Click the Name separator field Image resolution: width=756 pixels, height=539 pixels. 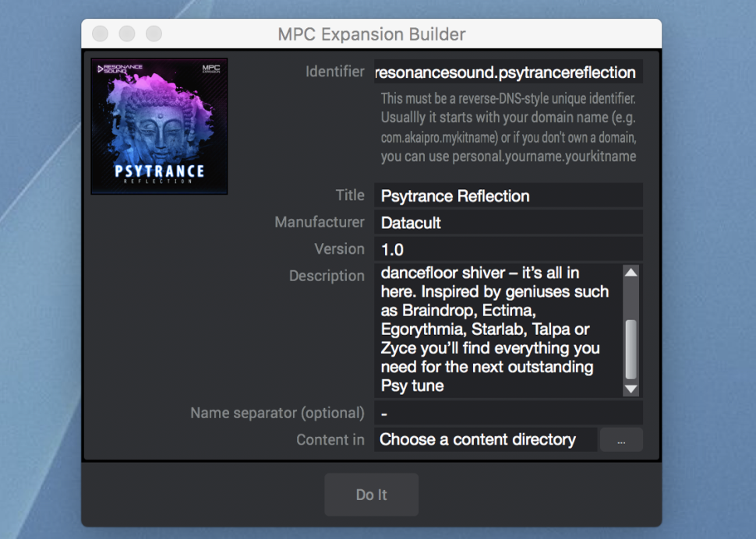click(508, 414)
